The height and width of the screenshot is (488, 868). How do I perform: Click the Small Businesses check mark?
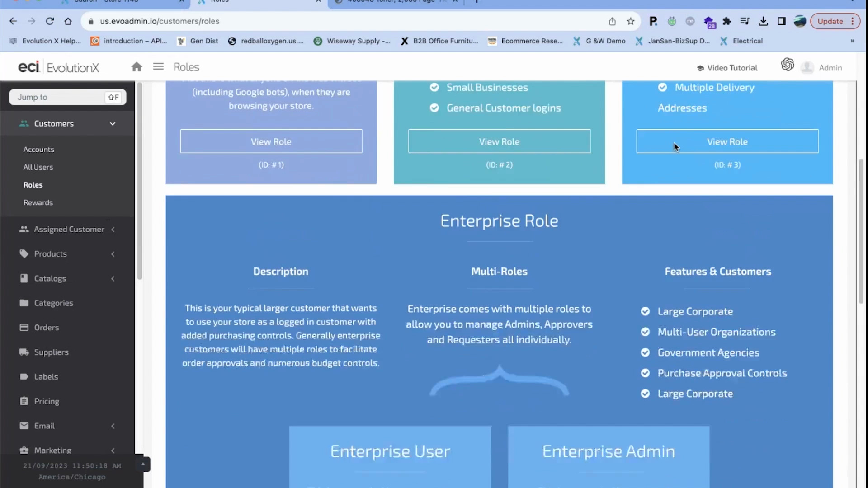(x=434, y=87)
